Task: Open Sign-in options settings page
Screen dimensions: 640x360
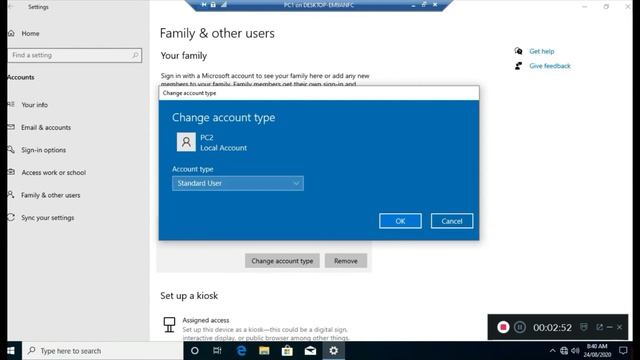Action: 43,150
